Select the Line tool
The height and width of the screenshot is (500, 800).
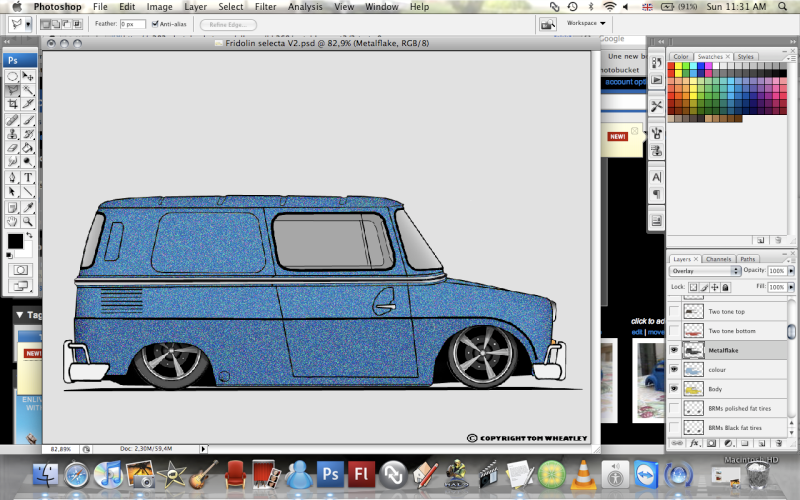coord(28,192)
